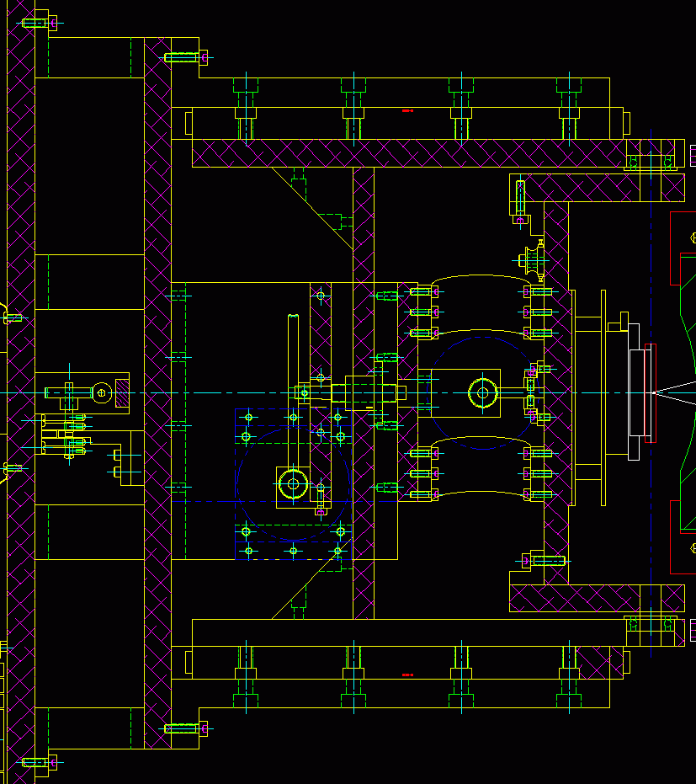
Task: Select the rightmost bolt on the bottom rail
Action: [x=570, y=674]
